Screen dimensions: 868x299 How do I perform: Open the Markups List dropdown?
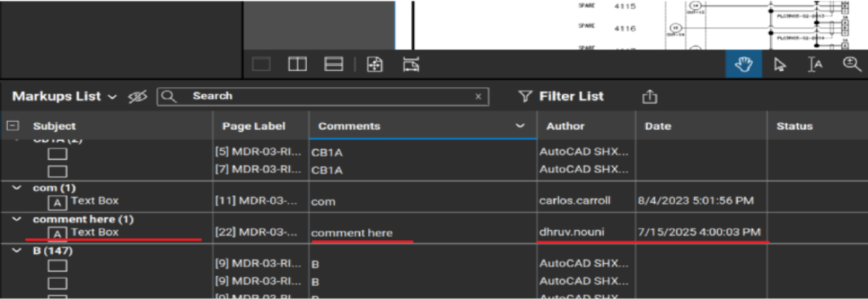pyautogui.click(x=65, y=96)
